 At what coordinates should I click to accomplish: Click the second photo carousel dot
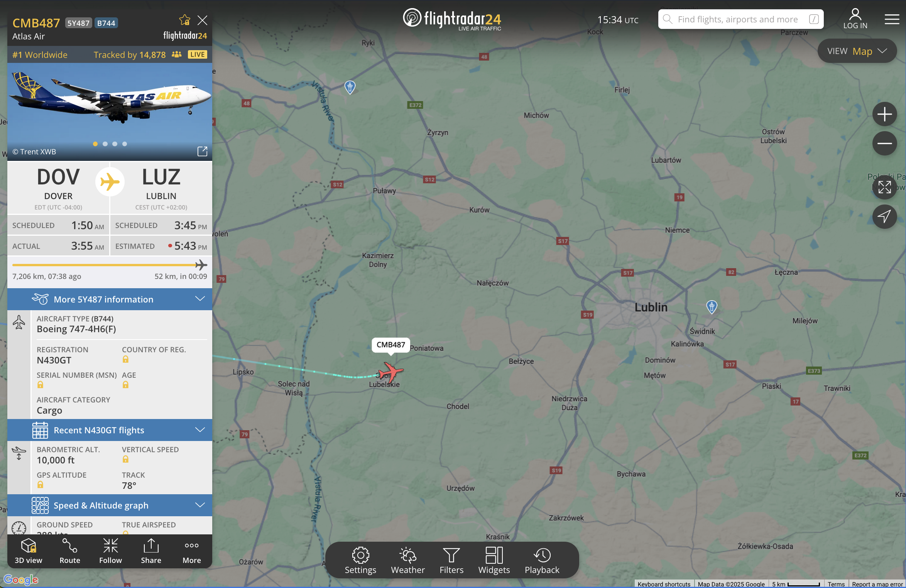[105, 144]
